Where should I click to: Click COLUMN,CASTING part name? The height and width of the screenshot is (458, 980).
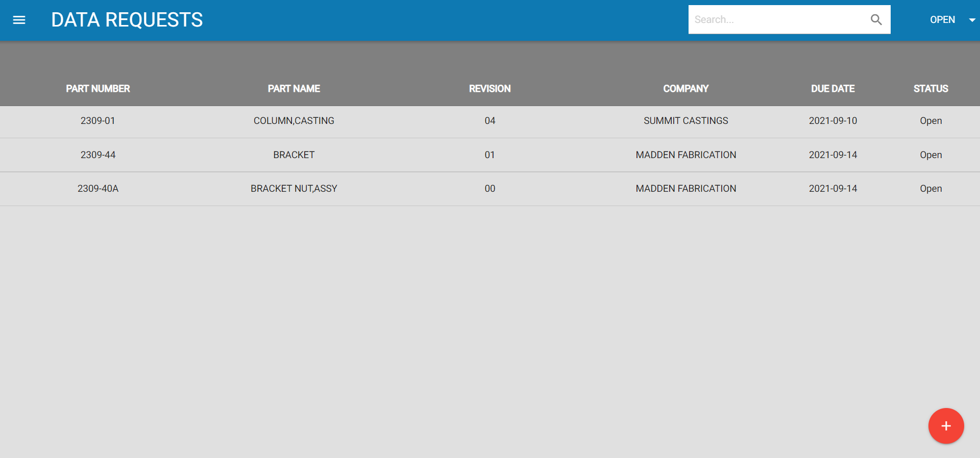point(294,121)
